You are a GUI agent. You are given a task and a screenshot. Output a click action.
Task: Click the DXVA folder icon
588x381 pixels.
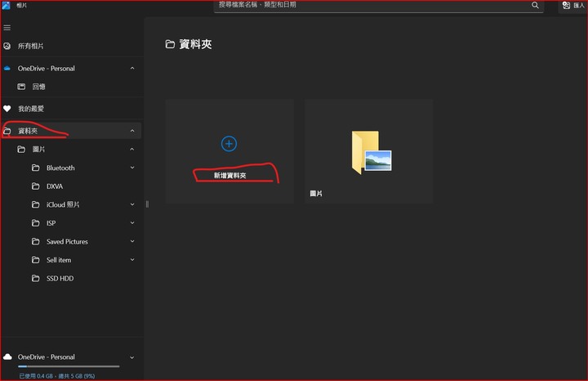tap(36, 186)
